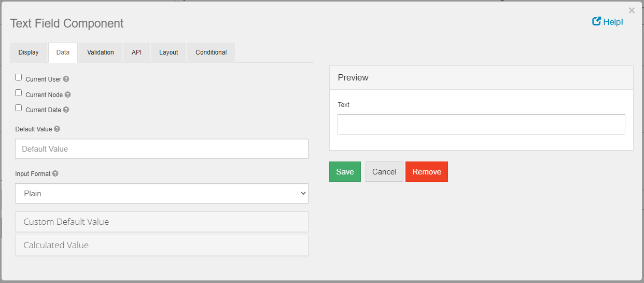Close the Text Field Component dialog

coord(631,10)
